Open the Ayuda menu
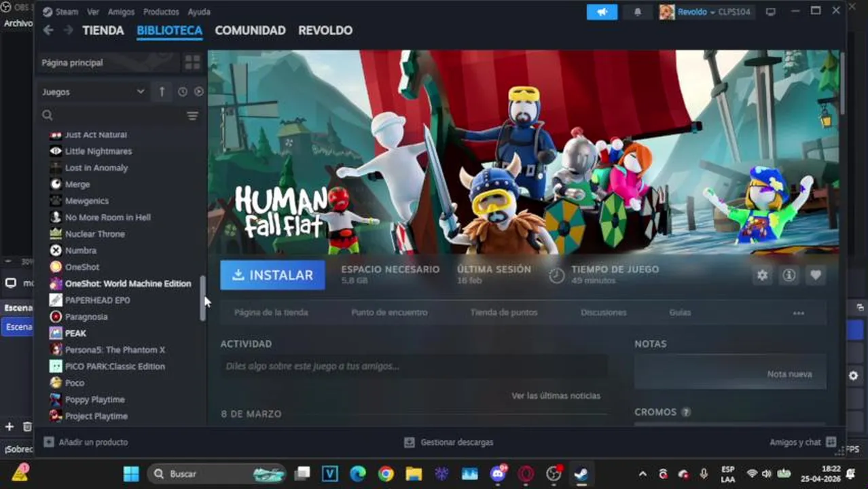This screenshot has width=868, height=489. tap(199, 12)
